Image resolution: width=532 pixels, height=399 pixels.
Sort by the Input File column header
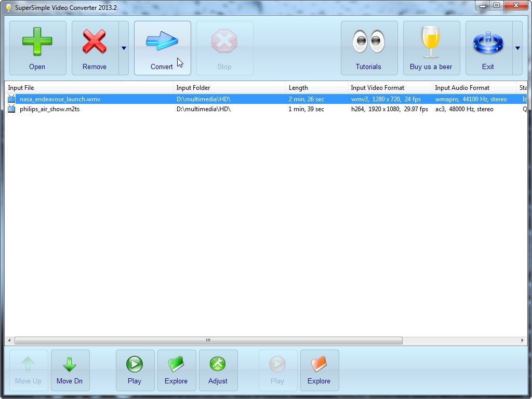tap(89, 87)
